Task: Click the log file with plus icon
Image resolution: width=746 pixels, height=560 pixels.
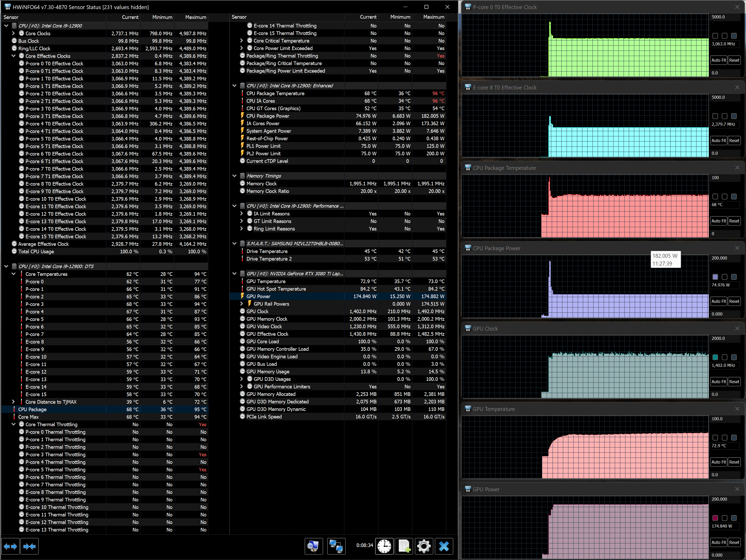Action: tap(404, 546)
